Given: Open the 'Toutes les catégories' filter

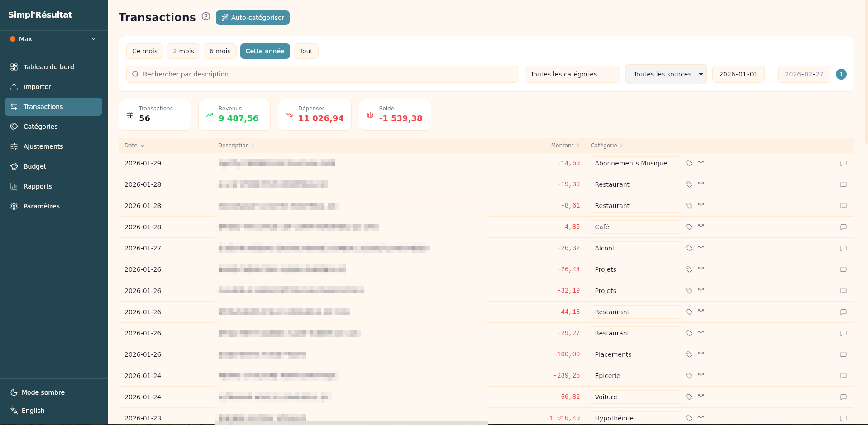Looking at the screenshot, I should pos(572,74).
